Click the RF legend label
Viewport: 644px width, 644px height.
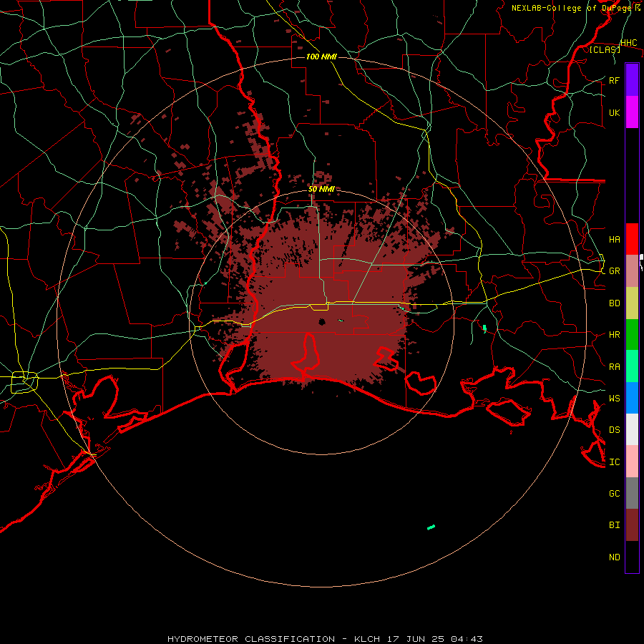[614, 80]
